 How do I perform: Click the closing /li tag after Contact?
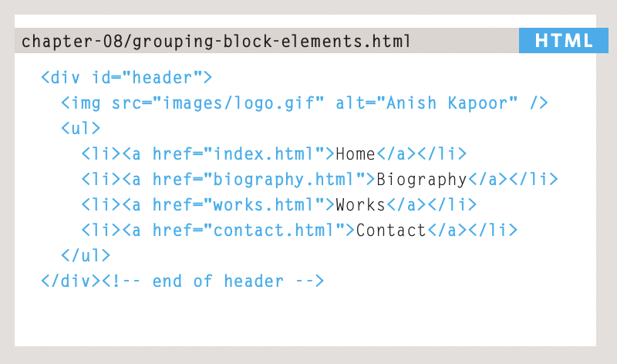click(493, 231)
